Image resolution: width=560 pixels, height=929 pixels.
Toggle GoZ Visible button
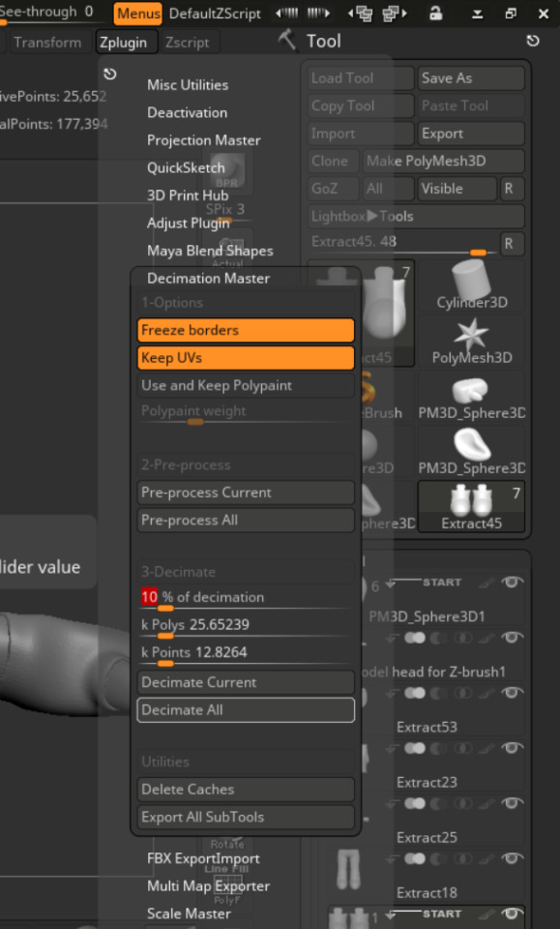coord(457,189)
